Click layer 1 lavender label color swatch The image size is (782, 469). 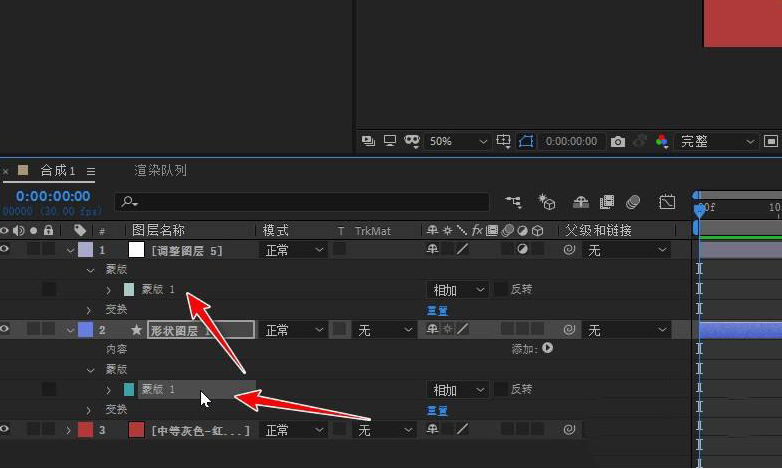click(85, 249)
